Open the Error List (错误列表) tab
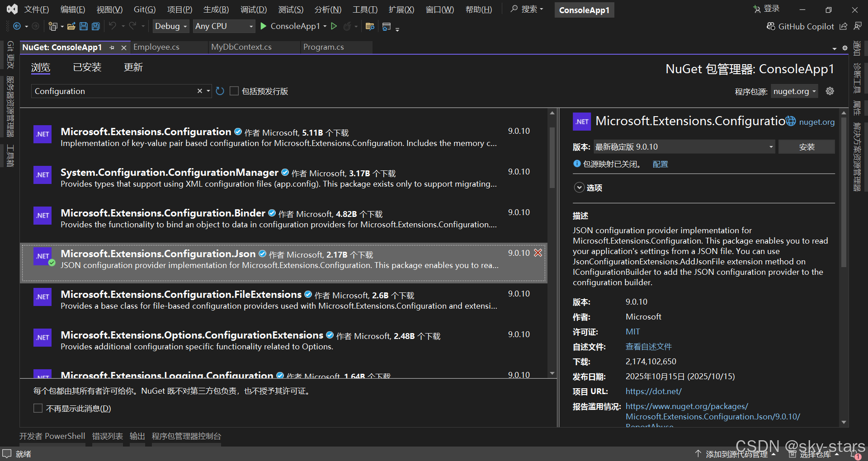 tap(108, 436)
